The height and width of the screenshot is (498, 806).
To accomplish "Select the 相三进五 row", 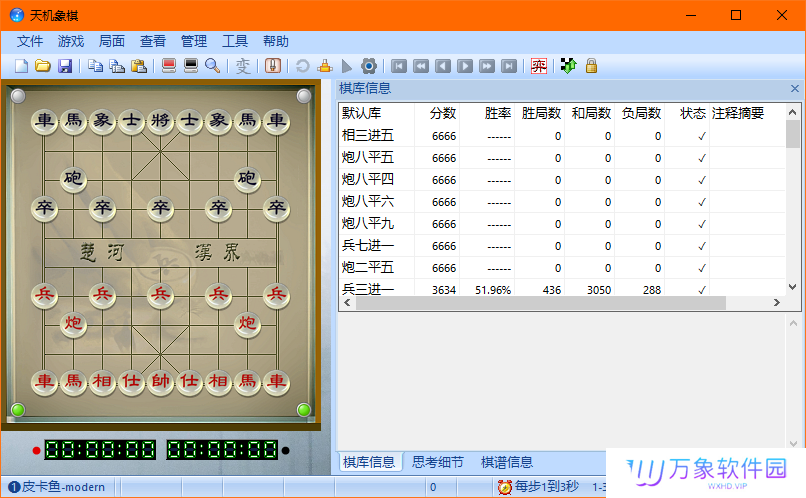I will (562, 136).
